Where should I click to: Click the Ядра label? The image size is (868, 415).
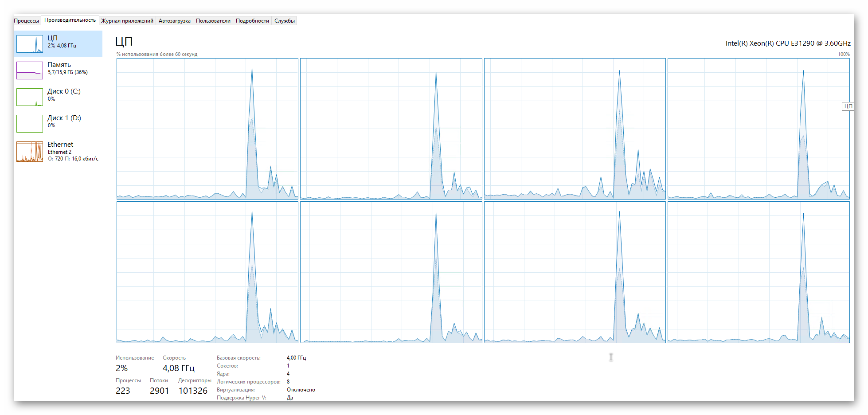point(223,374)
